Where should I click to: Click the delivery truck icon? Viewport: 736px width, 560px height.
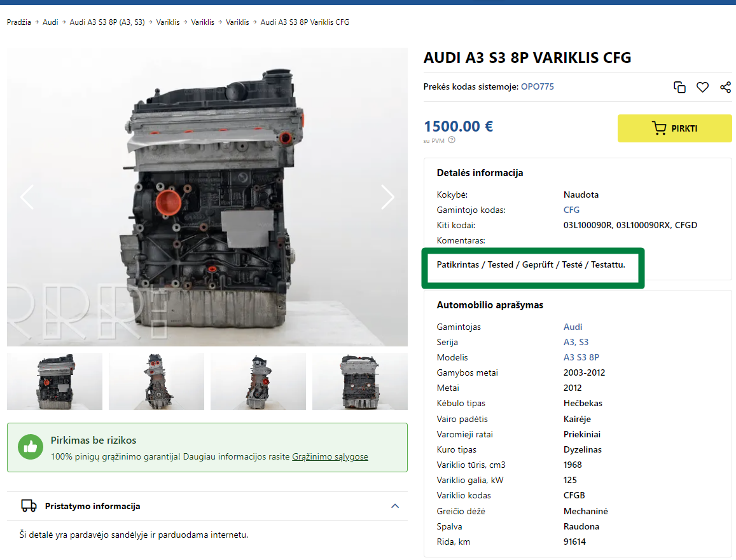(29, 505)
